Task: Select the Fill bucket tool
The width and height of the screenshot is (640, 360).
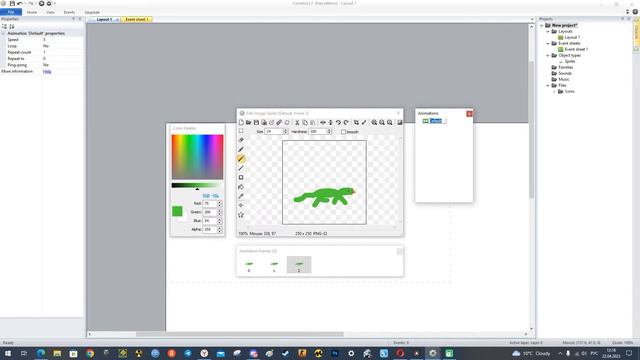Action: (241, 187)
